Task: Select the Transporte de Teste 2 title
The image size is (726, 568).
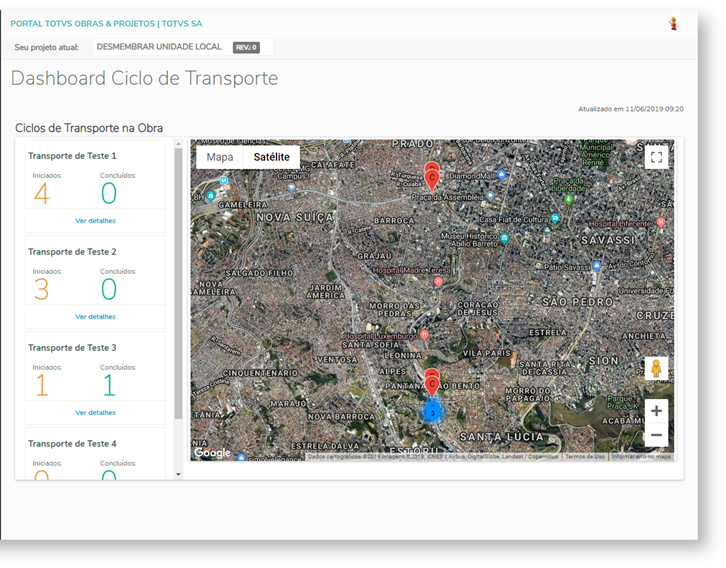Action: (72, 252)
